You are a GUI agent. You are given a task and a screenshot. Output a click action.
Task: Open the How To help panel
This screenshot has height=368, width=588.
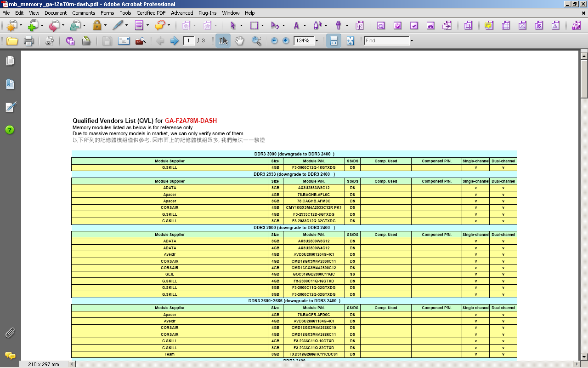10,130
